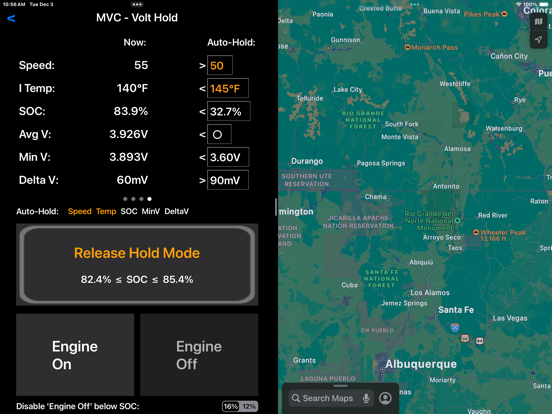Select Walsenburg on the map

504,128
